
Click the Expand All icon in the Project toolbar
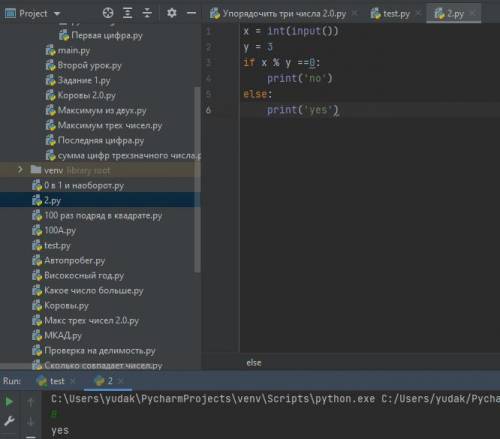point(128,13)
